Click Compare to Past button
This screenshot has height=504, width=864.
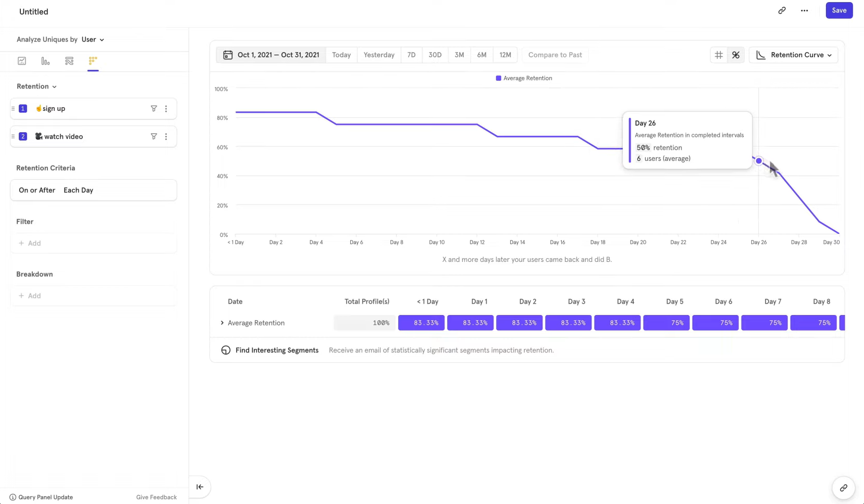pyautogui.click(x=555, y=55)
